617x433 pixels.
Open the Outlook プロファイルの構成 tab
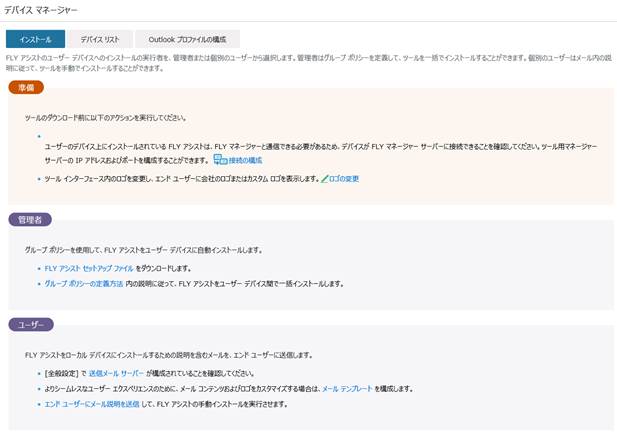coord(187,39)
